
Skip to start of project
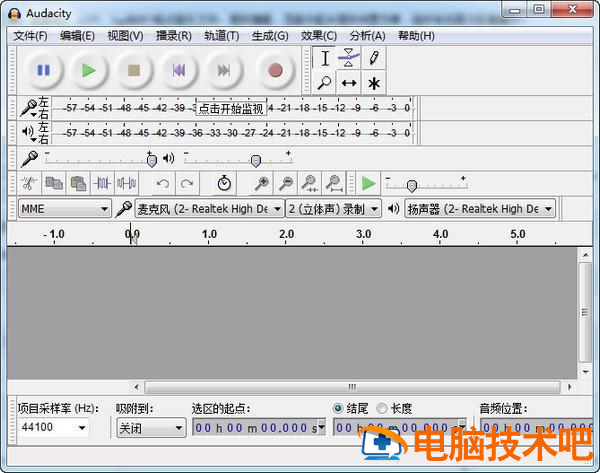179,70
